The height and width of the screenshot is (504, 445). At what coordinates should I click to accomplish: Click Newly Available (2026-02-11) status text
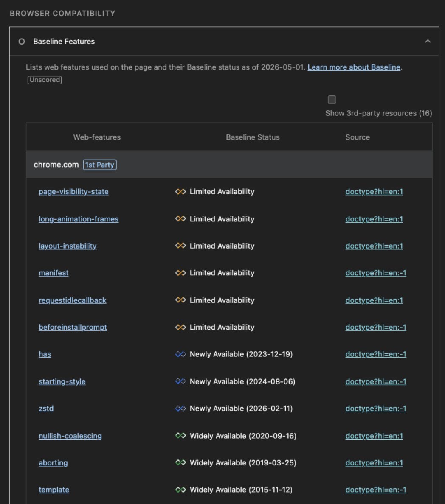[x=241, y=409]
